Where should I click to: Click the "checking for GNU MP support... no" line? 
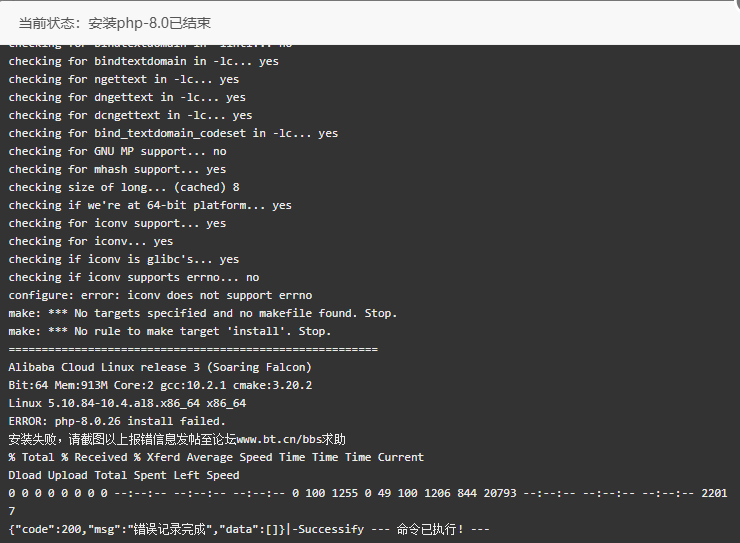pos(118,151)
